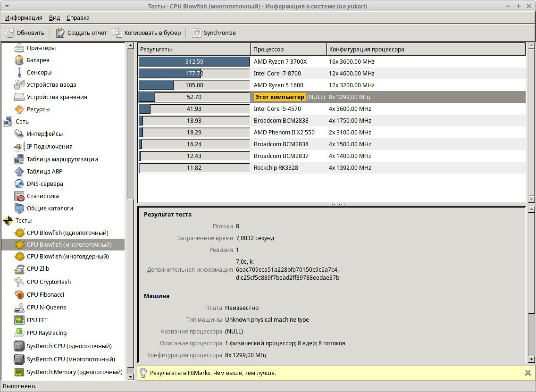536x392 pixels.
Task: Select the Батарея battery icon
Action: click(x=19, y=60)
